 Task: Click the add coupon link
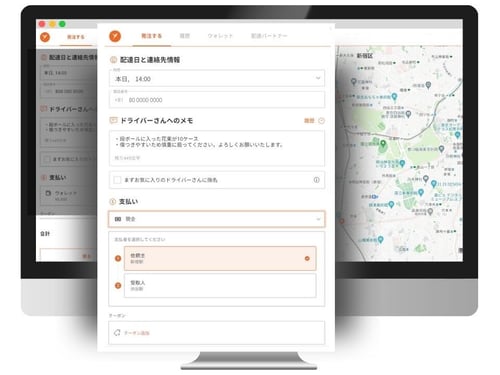tap(137, 333)
